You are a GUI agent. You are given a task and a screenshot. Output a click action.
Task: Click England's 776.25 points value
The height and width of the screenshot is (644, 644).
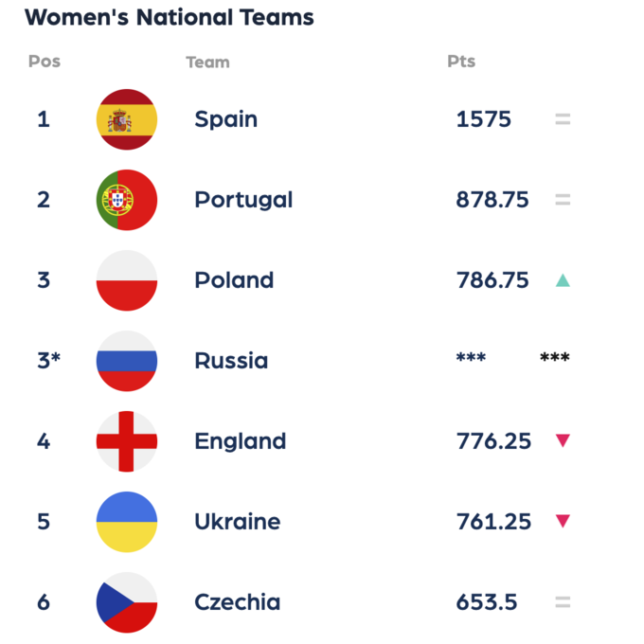[x=493, y=441]
